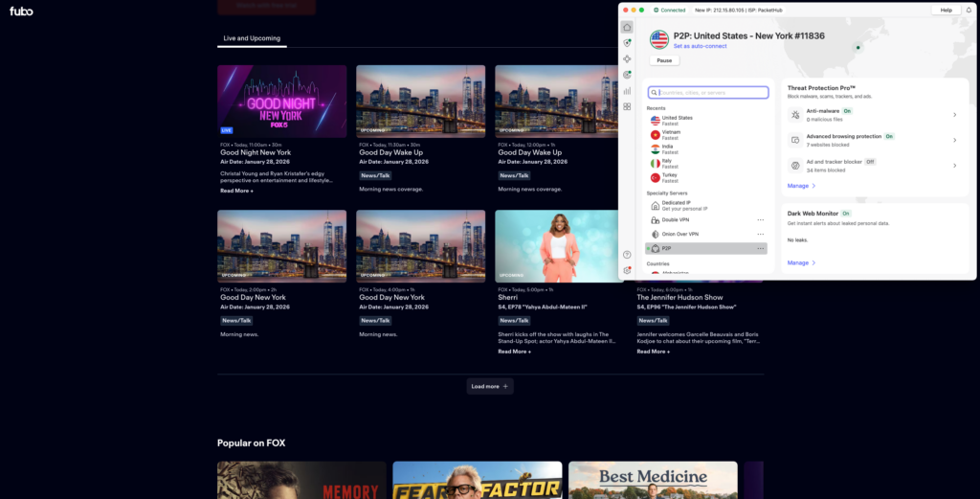Screen dimensions: 980x499
Task: Open the Help button in NordVPN
Action: pyautogui.click(x=947, y=10)
